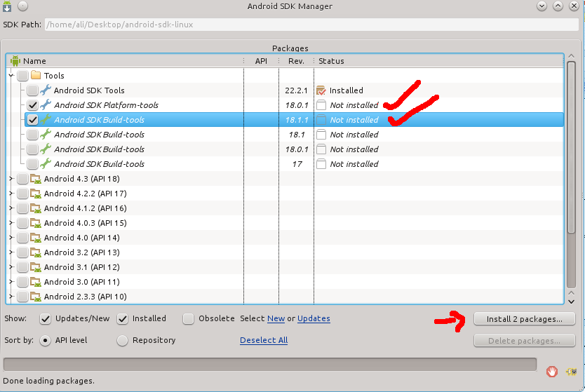Click the Android 3.0 (API 11) folder icon

tap(36, 282)
